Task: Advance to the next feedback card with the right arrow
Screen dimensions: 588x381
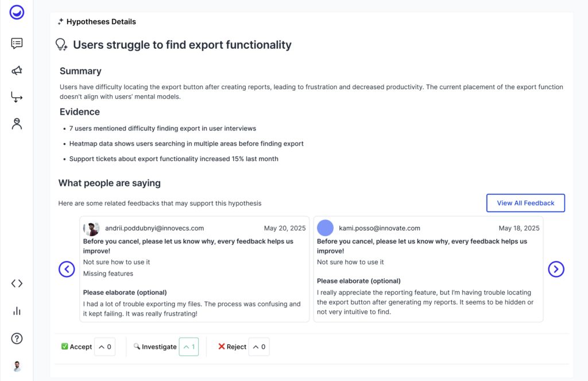Action: click(556, 269)
